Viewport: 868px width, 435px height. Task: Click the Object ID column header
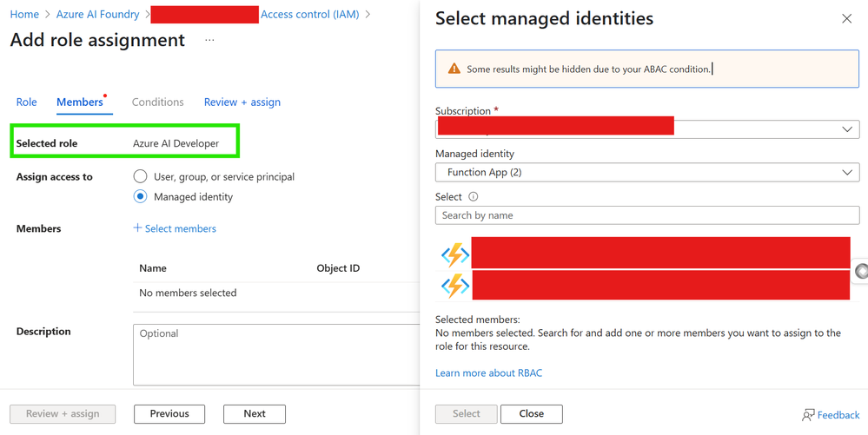click(338, 268)
